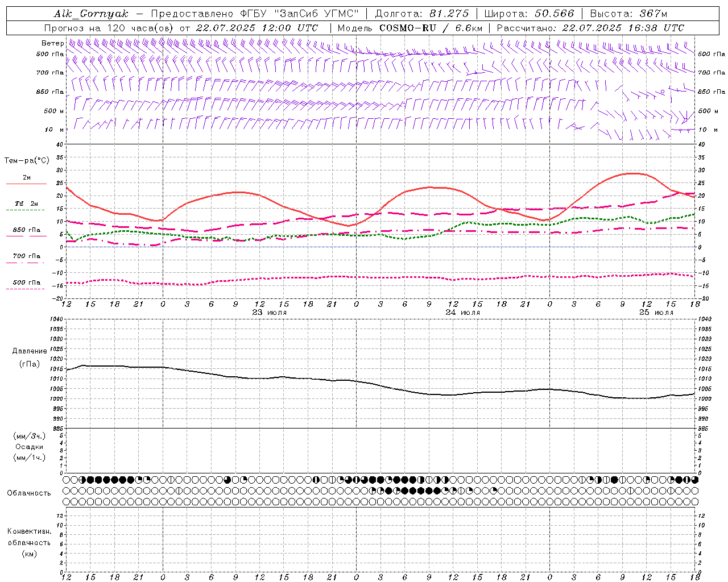Image resolution: width=728 pixels, height=582 pixels.
Task: Click the Долгота: 81.275 value
Action: point(422,14)
